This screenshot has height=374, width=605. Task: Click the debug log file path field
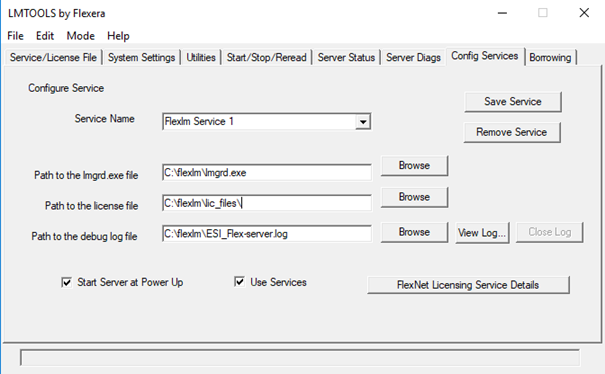[x=267, y=234]
